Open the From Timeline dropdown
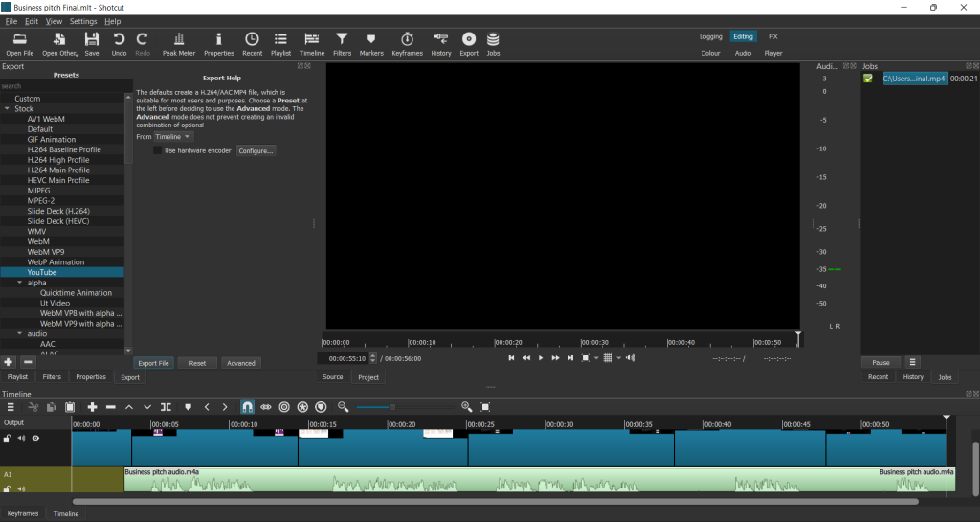The image size is (980, 522). point(173,137)
